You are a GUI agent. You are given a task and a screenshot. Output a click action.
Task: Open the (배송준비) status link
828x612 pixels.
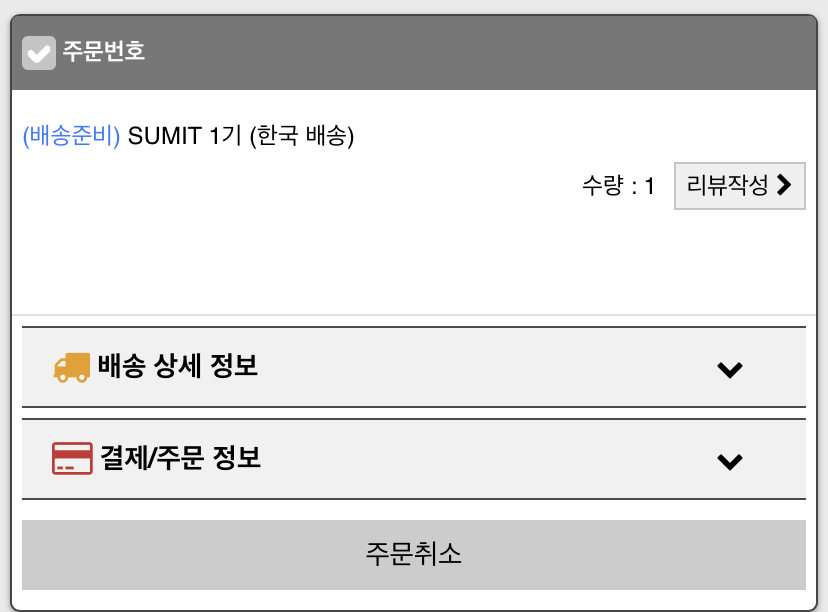[71, 136]
